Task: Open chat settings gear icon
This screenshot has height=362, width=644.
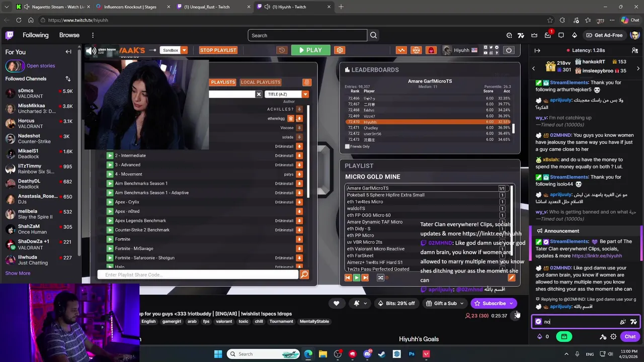Action: [x=613, y=336]
